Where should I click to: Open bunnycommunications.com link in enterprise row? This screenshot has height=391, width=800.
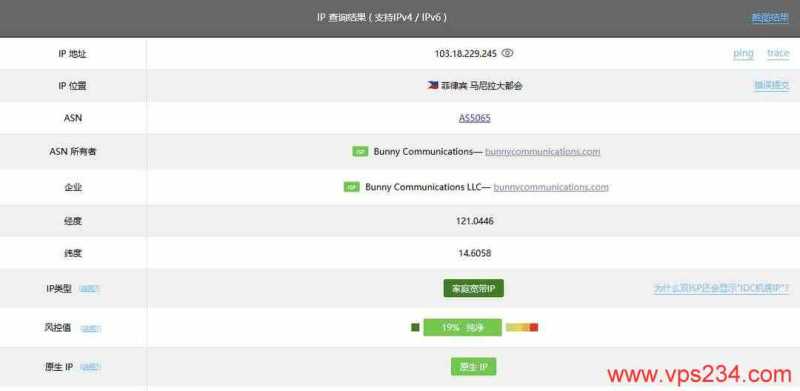(551, 187)
